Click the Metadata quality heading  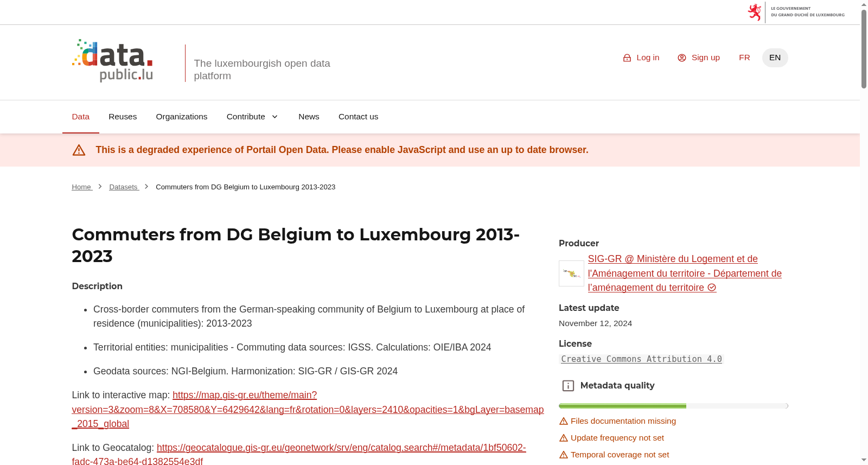(617, 386)
